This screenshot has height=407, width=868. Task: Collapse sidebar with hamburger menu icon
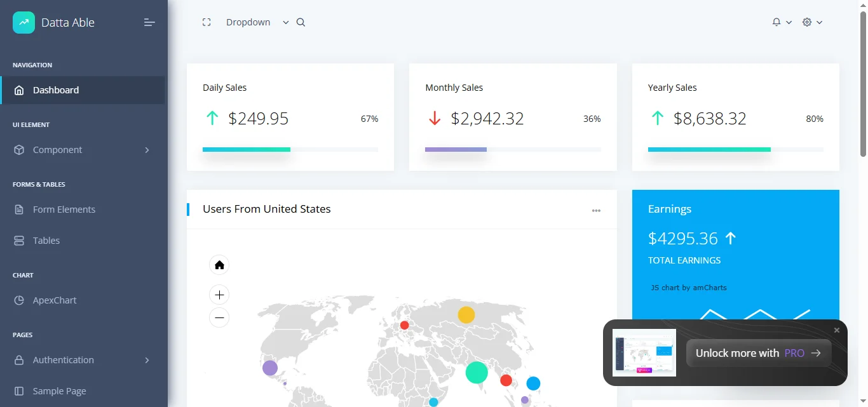[x=149, y=22]
